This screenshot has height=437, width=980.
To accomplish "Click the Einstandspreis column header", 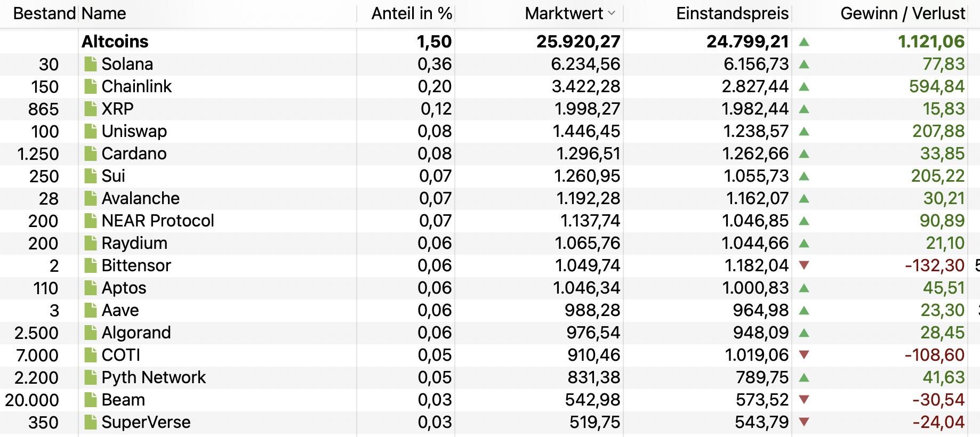I will (x=732, y=13).
